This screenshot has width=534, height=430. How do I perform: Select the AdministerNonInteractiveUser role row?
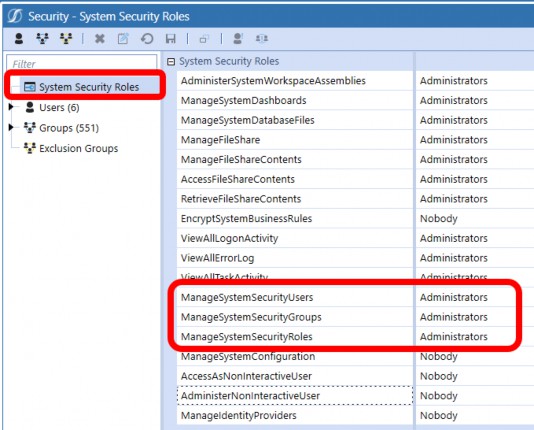295,396
